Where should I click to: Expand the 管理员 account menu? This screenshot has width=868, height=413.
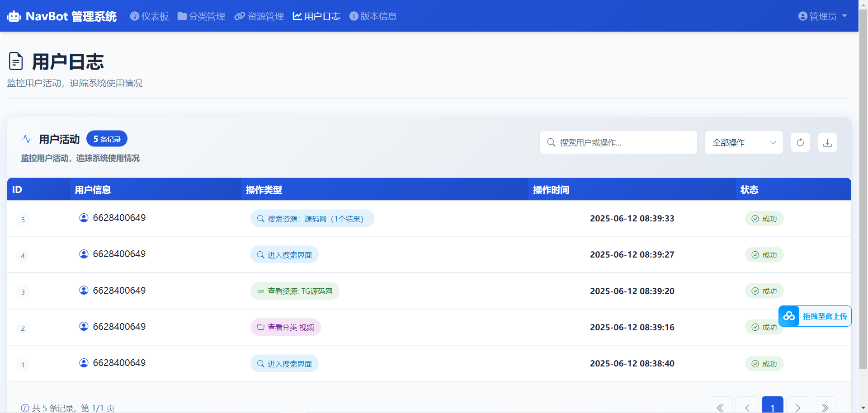pos(822,16)
